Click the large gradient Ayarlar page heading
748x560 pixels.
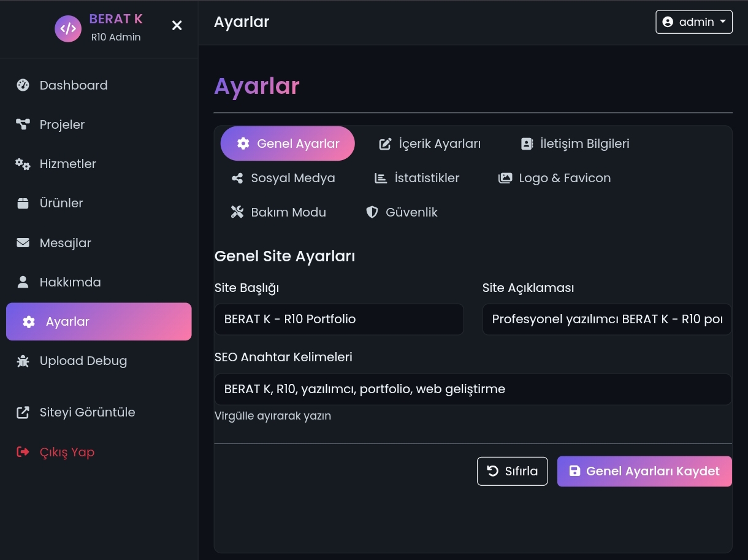pos(257,86)
